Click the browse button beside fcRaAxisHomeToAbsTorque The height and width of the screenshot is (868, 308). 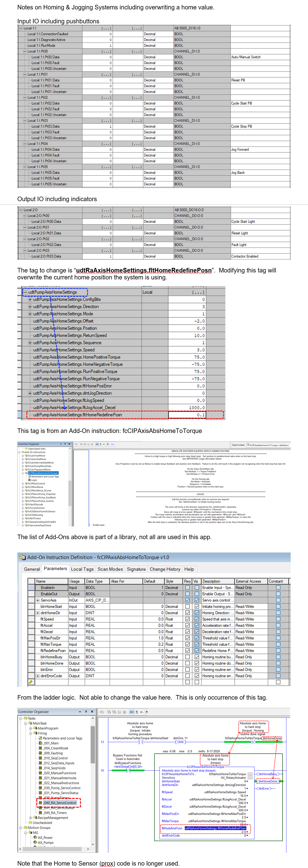coord(250,774)
